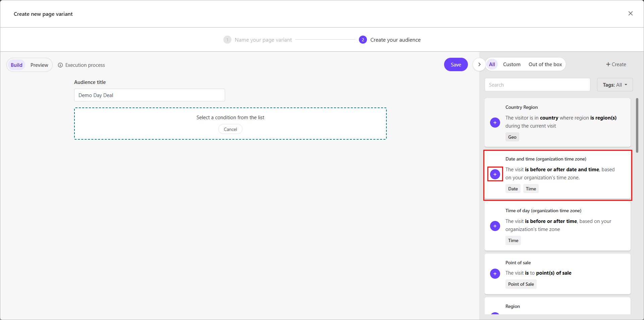644x320 pixels.
Task: Collapse the conditions panel with chevron arrow
Action: coord(479,64)
